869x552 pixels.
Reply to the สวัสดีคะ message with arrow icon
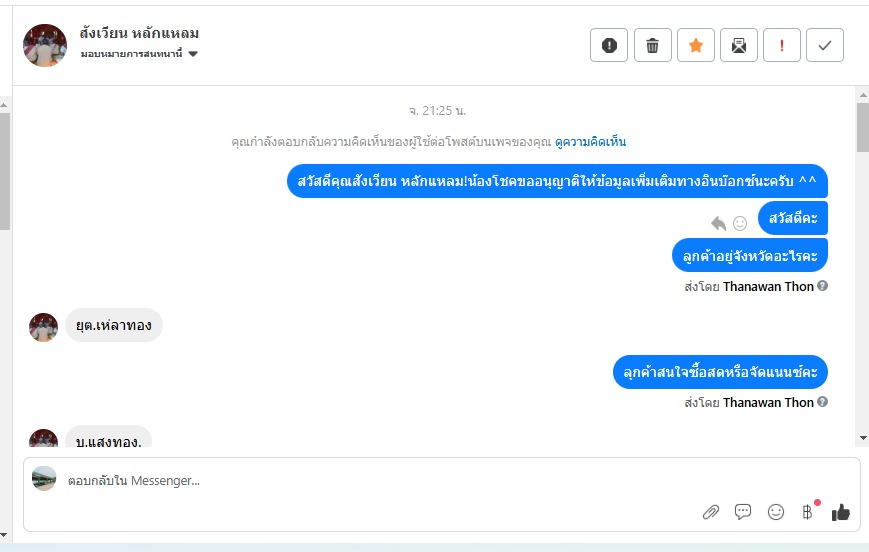[718, 223]
